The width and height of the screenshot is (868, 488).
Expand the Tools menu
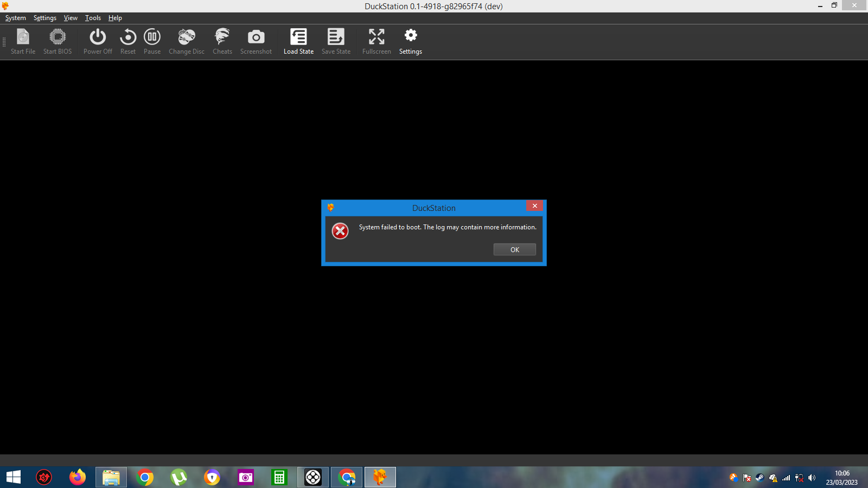[93, 18]
